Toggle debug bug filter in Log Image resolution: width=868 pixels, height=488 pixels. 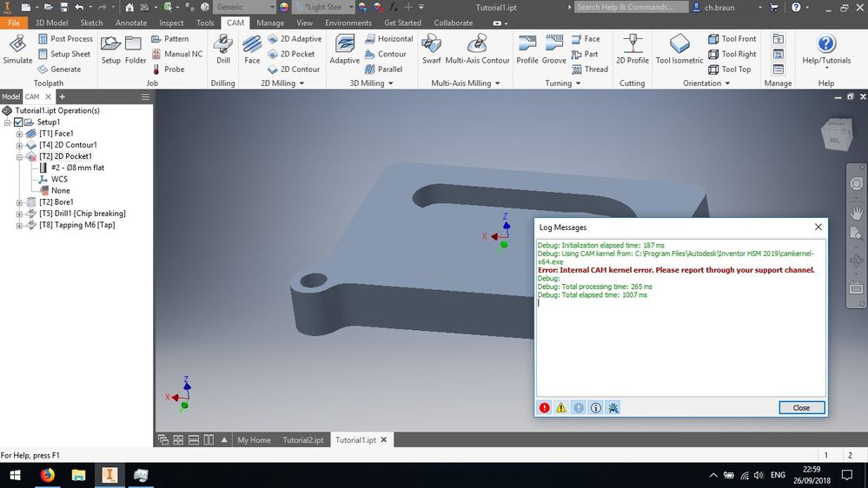point(613,408)
